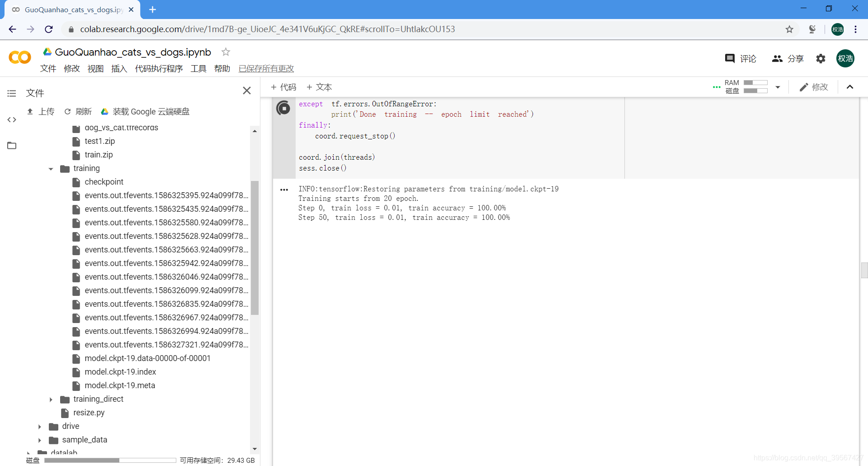Select events.out.tfevents.1586327321 file
The height and width of the screenshot is (466, 868).
coord(166,345)
